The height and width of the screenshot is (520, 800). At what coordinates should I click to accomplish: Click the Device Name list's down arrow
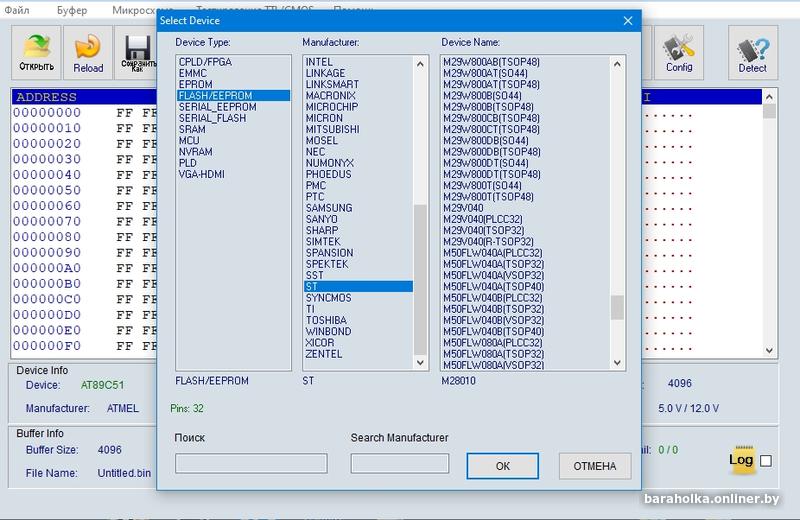[617, 362]
